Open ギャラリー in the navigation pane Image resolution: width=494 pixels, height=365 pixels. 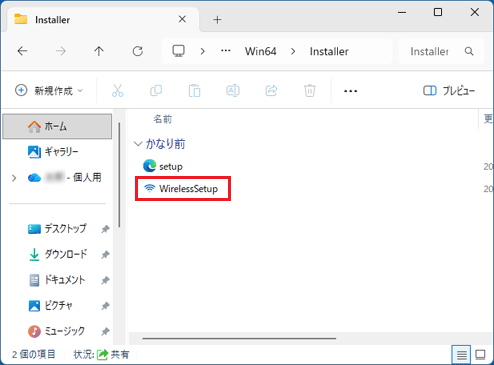click(57, 152)
